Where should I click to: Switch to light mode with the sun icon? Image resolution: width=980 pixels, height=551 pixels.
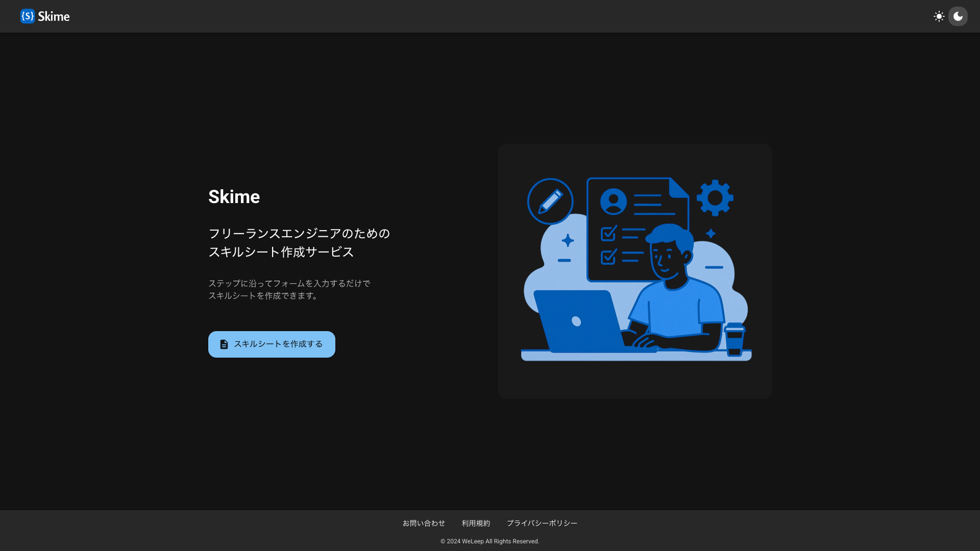point(939,16)
